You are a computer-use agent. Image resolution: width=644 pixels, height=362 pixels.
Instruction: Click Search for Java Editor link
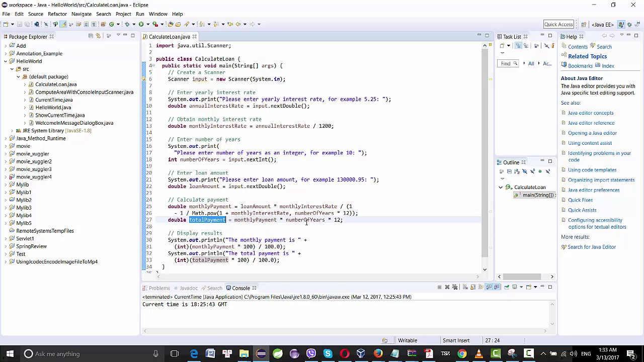592,247
